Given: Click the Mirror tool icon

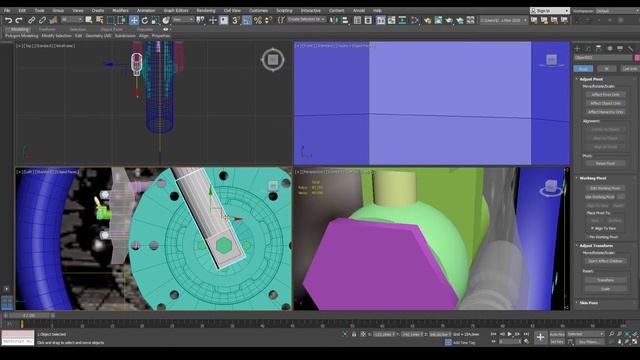Looking at the screenshot, I should (334, 20).
